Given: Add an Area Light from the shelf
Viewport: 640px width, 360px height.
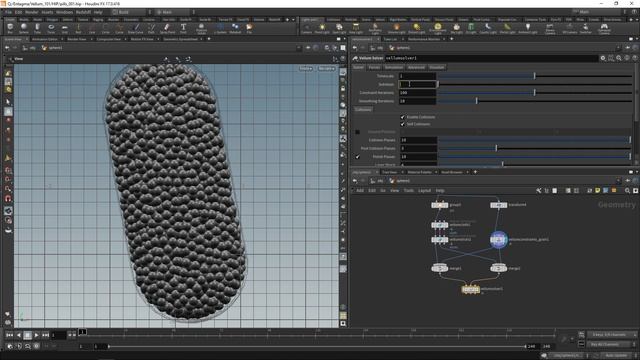Looking at the screenshot, I should tap(356, 28).
